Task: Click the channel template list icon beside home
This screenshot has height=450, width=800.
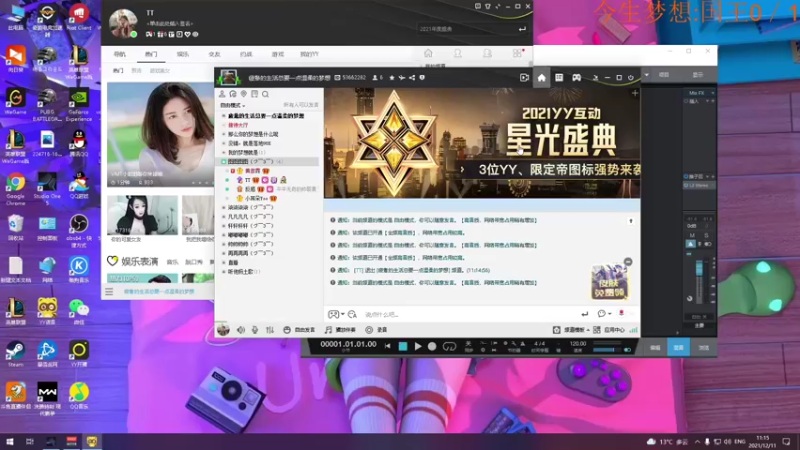Action: tap(559, 78)
